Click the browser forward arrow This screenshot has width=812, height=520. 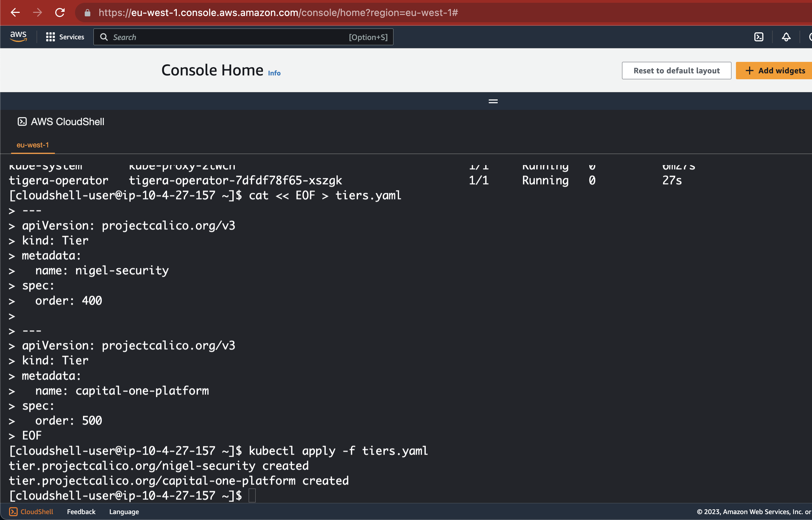point(37,13)
